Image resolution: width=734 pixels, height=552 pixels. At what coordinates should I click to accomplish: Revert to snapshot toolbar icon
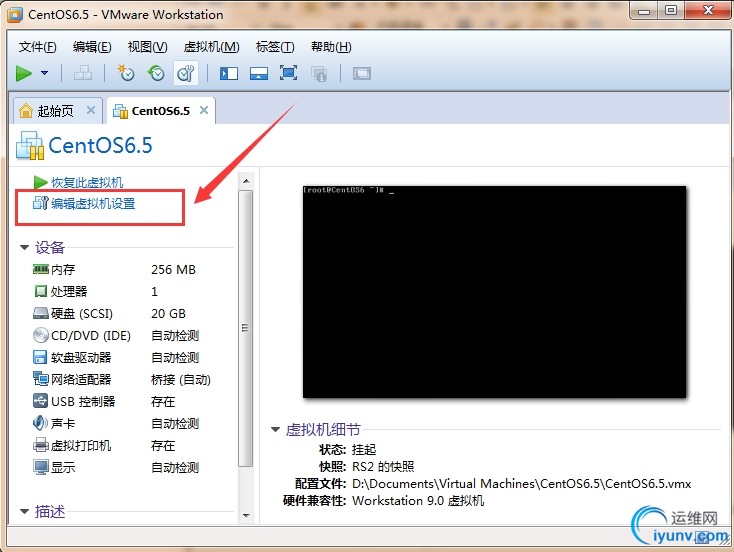pyautogui.click(x=156, y=74)
